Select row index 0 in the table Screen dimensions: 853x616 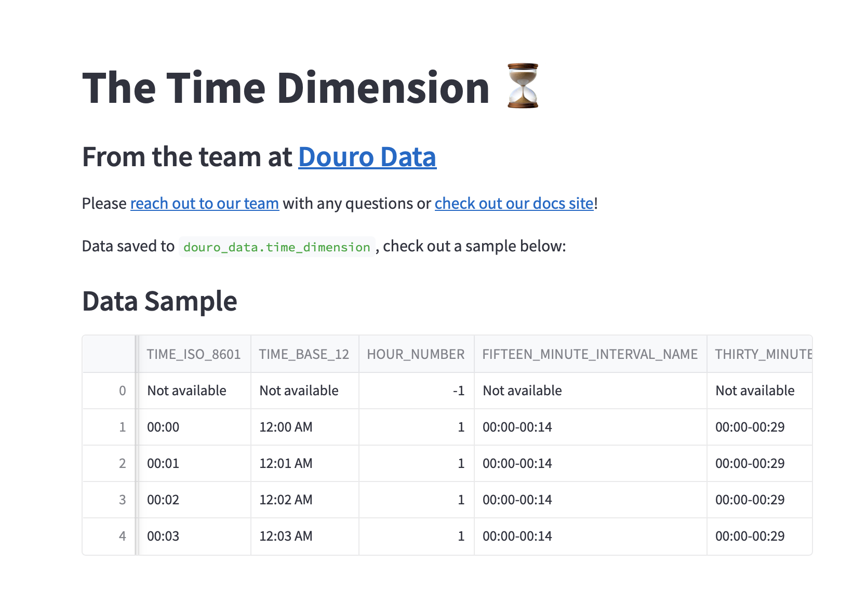point(122,391)
